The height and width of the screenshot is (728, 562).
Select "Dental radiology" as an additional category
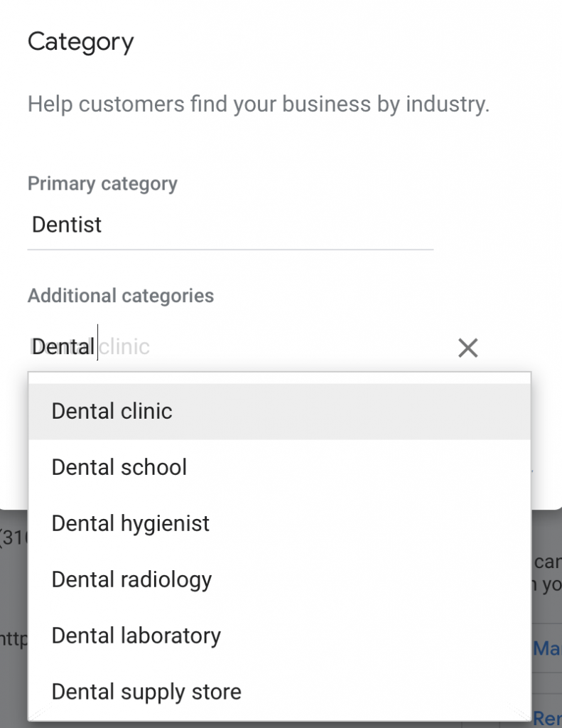pyautogui.click(x=131, y=579)
